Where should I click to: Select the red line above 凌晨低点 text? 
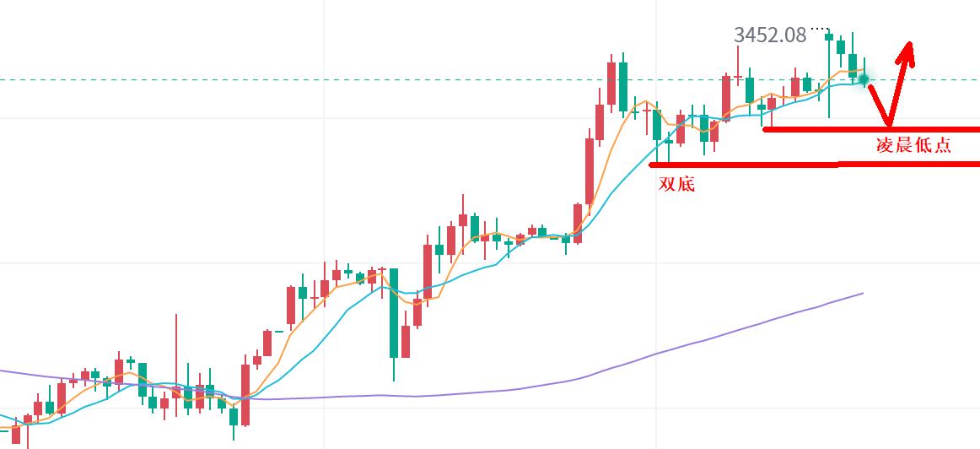[x=869, y=129]
